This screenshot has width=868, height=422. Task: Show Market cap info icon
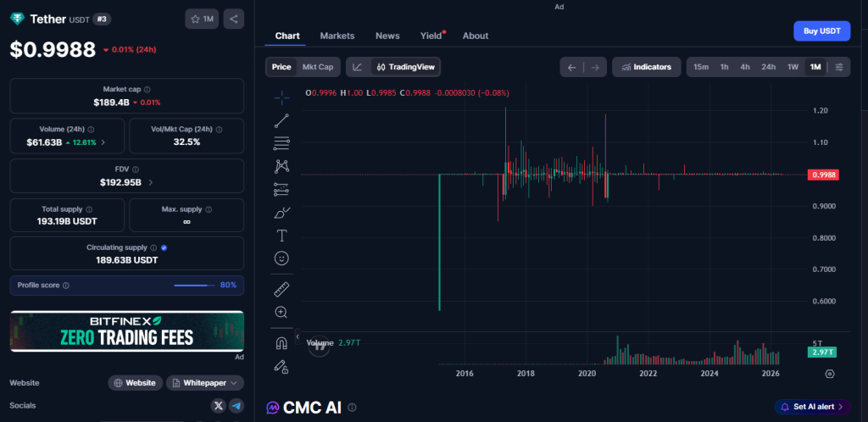[x=147, y=89]
